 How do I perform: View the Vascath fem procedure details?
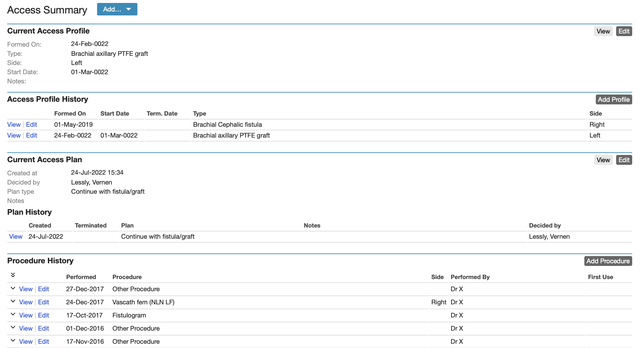[x=26, y=302]
